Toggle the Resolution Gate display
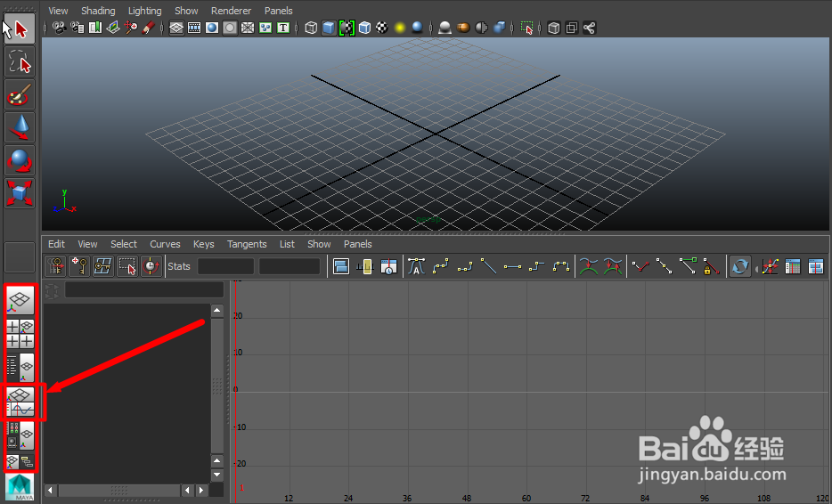The width and height of the screenshot is (832, 504). (212, 28)
